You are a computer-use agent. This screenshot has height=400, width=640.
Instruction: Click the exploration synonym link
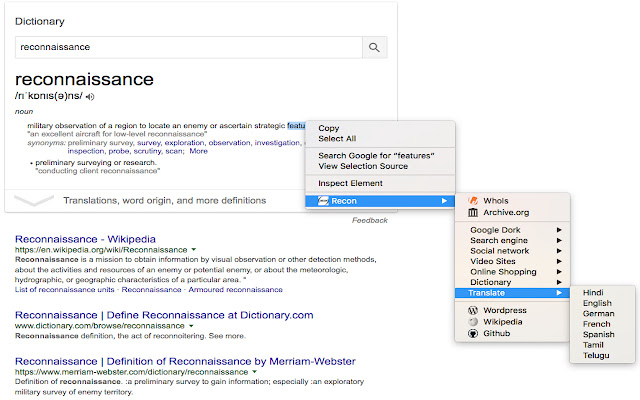point(184,143)
